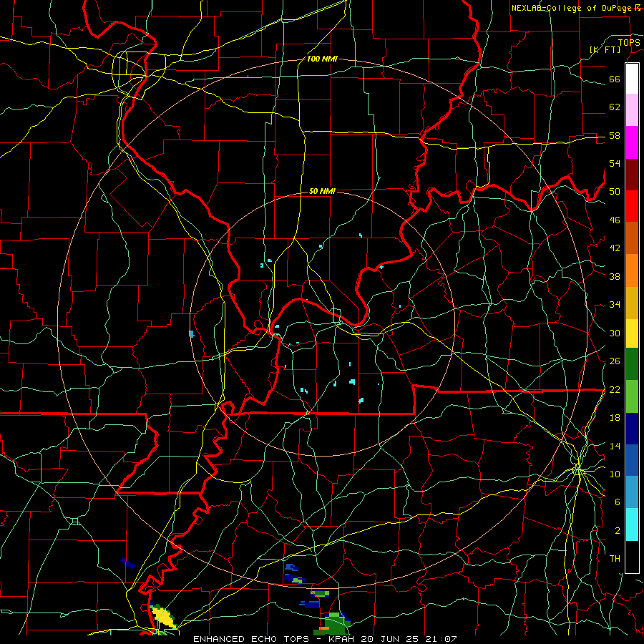Click the legend value 30

(615, 333)
